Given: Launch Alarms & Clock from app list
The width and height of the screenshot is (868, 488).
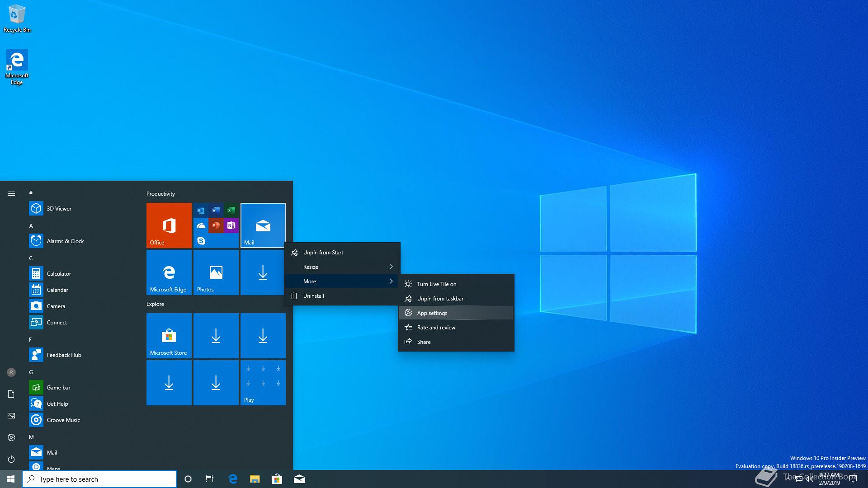Looking at the screenshot, I should pos(65,241).
